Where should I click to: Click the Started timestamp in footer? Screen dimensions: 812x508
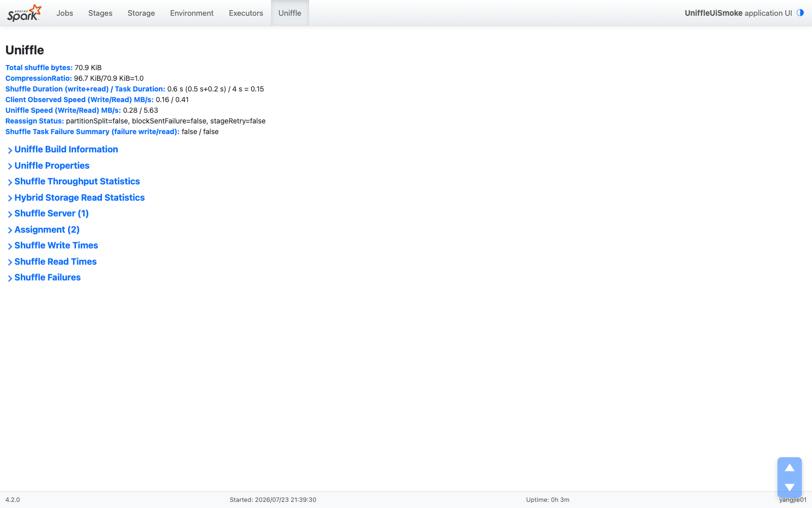[273, 500]
